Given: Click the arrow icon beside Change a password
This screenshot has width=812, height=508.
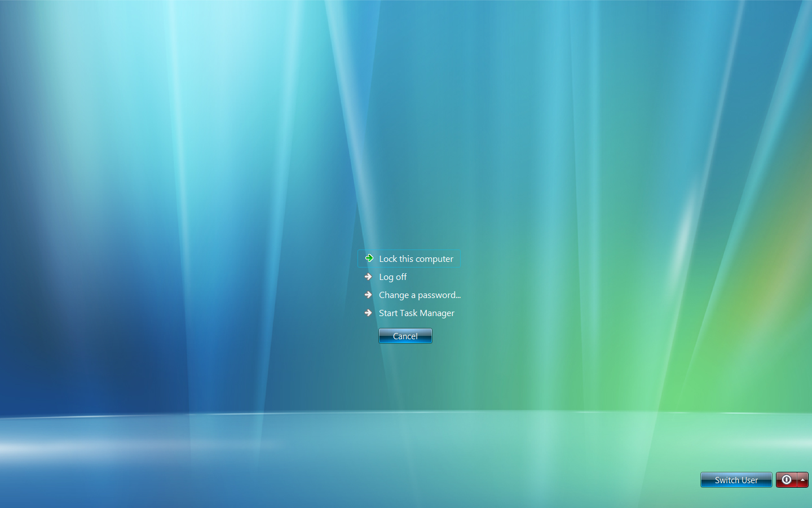Looking at the screenshot, I should coord(368,295).
